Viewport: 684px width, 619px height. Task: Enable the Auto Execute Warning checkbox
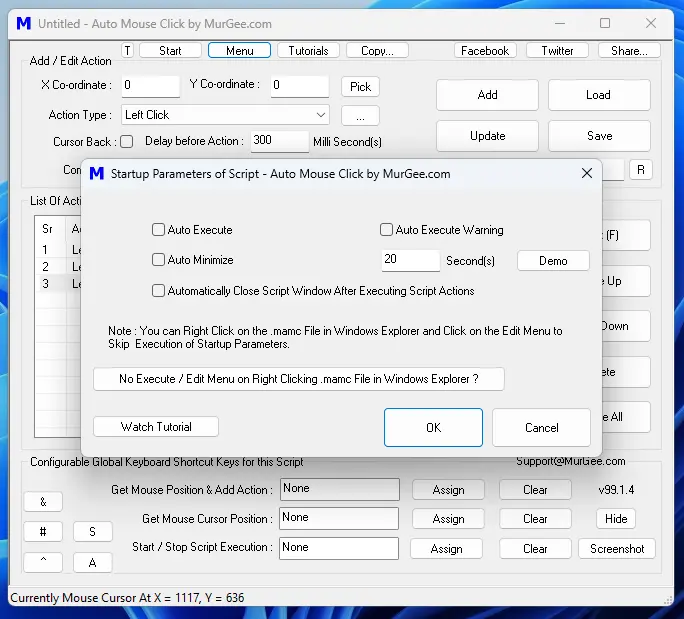point(386,229)
